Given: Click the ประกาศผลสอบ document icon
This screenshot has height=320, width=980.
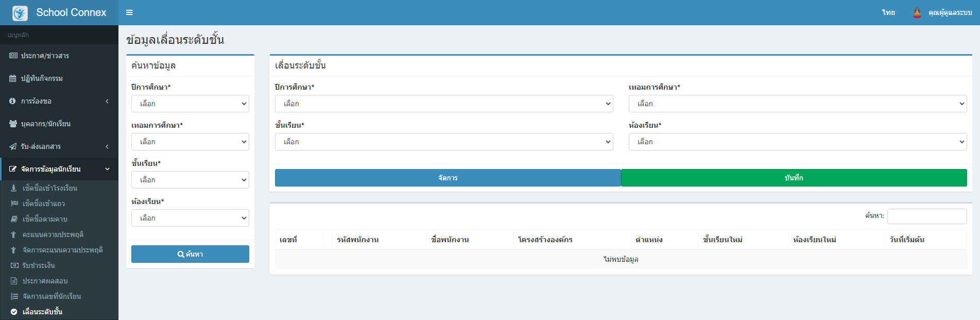Looking at the screenshot, I should (14, 281).
